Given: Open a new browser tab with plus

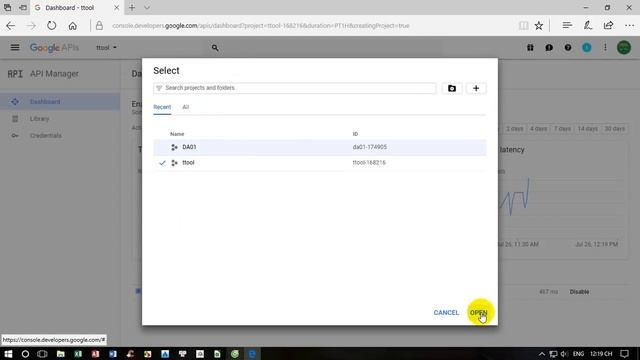Looking at the screenshot, I should point(132,7).
